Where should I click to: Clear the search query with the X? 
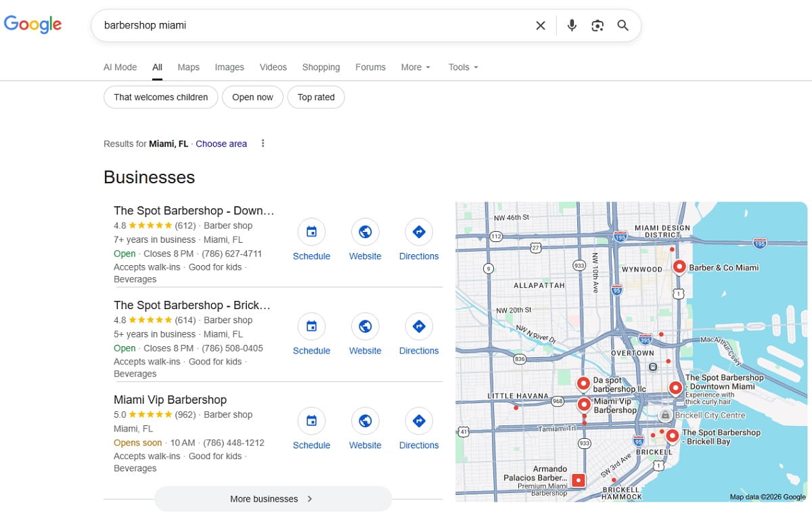pos(541,25)
